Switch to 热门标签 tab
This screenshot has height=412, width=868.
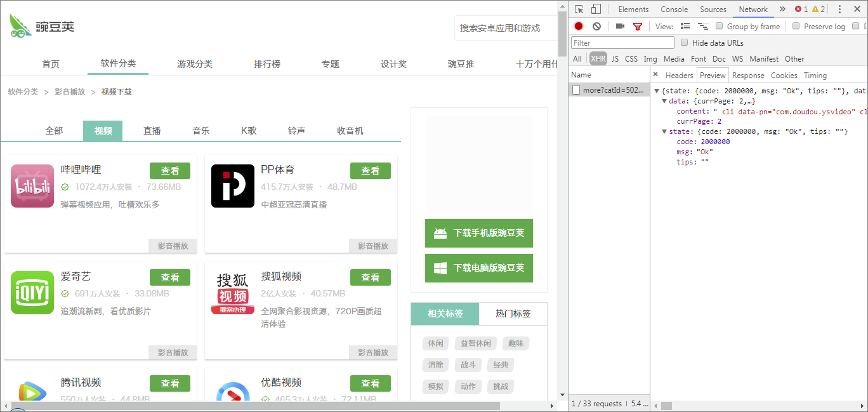point(513,314)
